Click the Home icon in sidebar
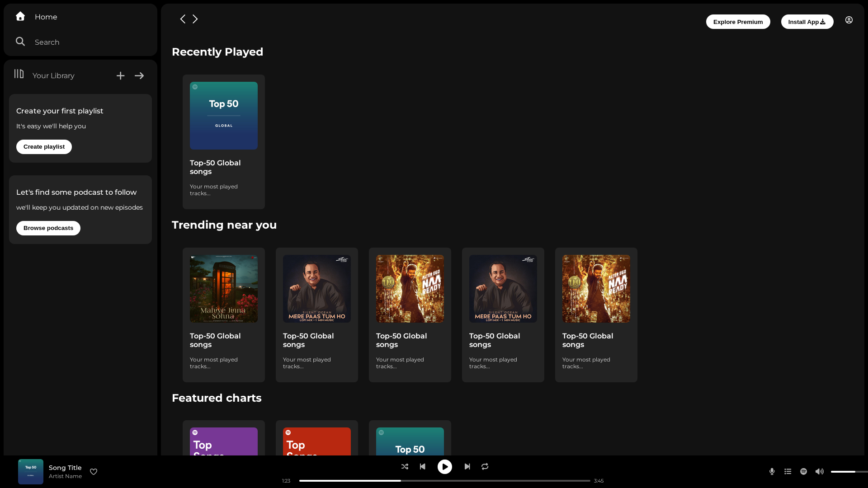Image resolution: width=868 pixels, height=488 pixels. tap(20, 16)
